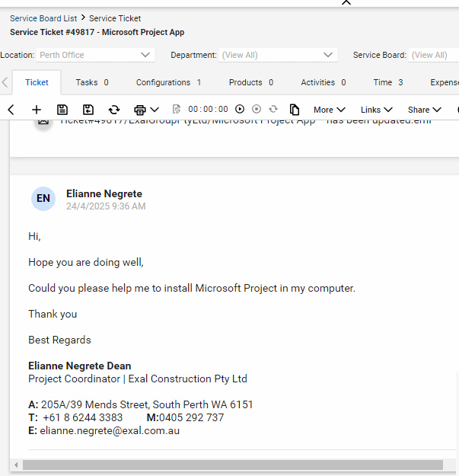Viewport: 459px width, 476px height.
Task: Open the More dropdown menu
Action: 330,110
